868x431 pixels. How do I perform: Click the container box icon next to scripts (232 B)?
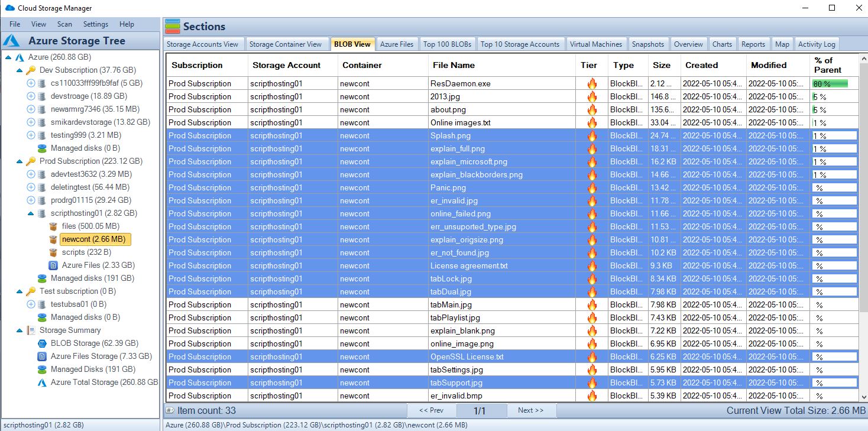click(x=53, y=252)
